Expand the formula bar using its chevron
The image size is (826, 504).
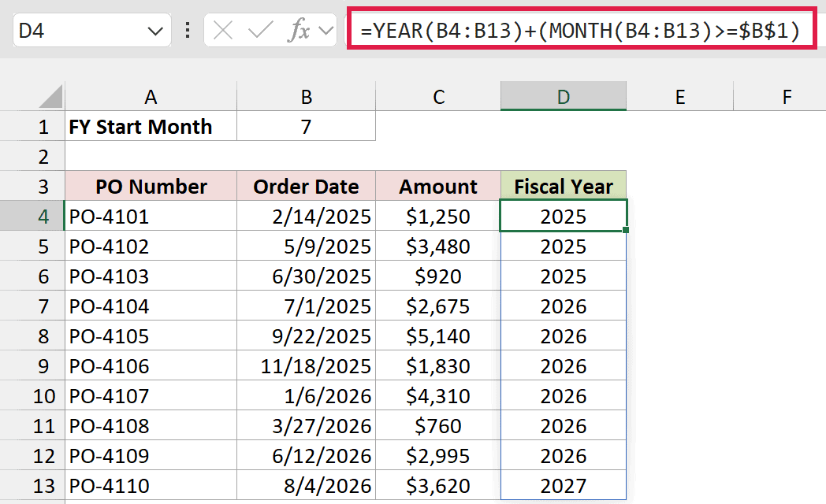[x=326, y=31]
